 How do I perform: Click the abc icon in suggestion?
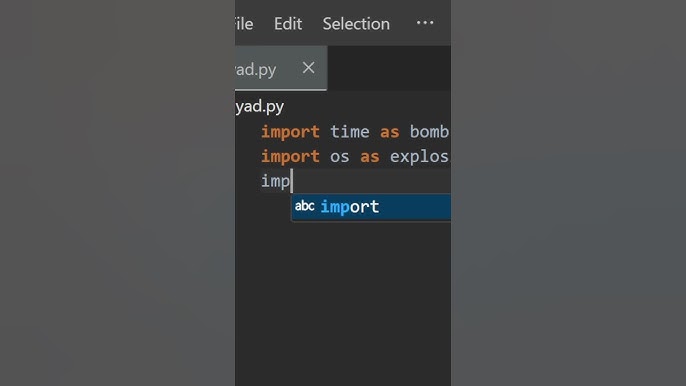304,206
